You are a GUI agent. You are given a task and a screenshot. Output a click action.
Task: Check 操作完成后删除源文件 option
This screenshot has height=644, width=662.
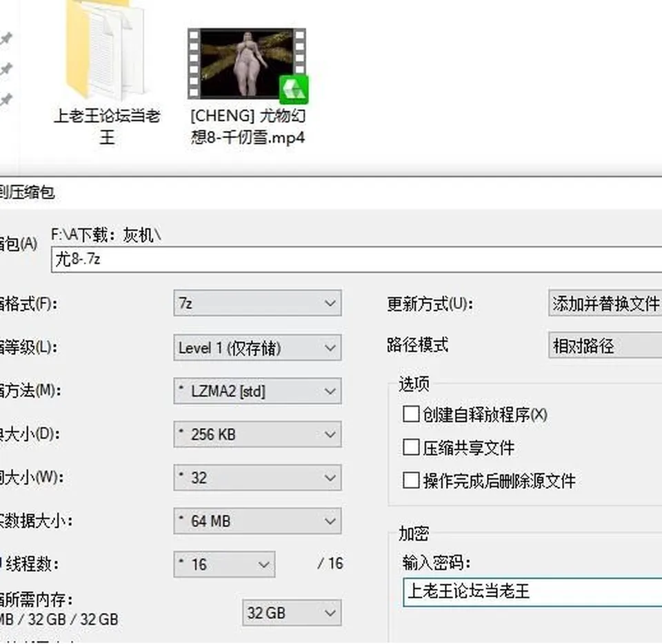coord(411,481)
